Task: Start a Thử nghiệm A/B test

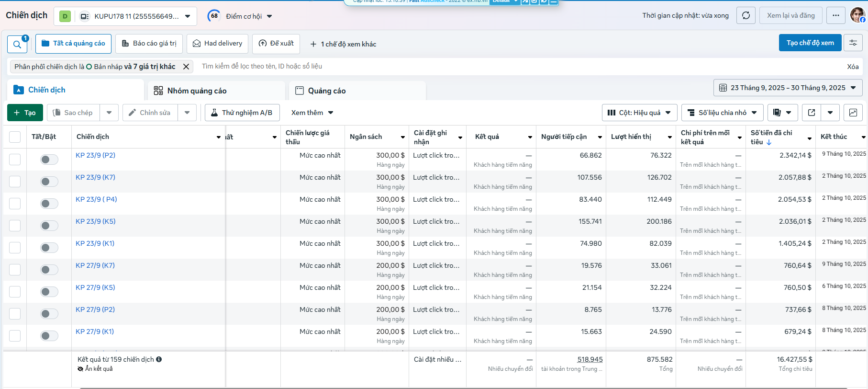Action: point(242,113)
